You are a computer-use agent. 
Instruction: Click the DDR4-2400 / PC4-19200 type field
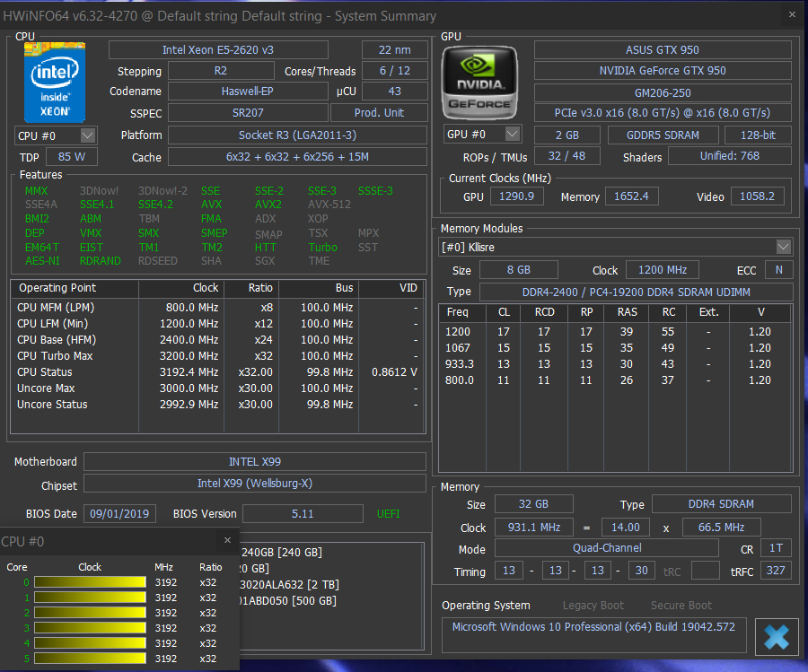636,292
